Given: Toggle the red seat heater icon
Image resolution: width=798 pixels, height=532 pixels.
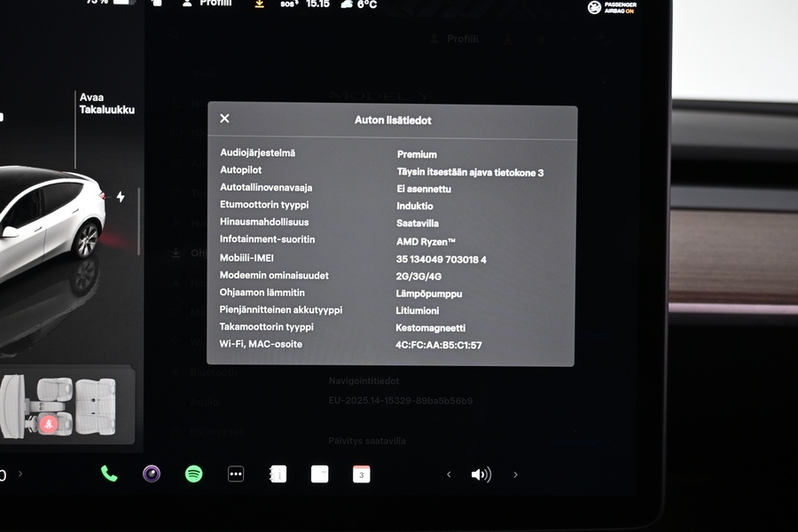Looking at the screenshot, I should pos(49,424).
